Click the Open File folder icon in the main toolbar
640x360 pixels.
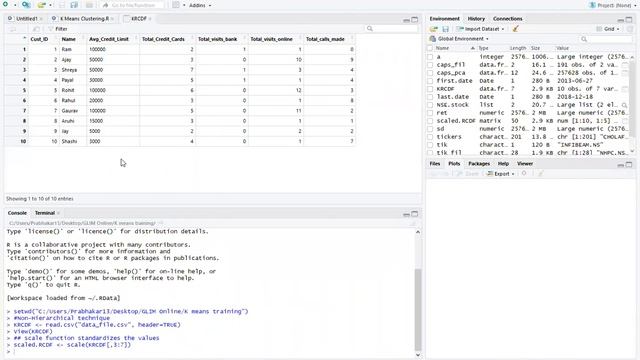tap(41, 5)
